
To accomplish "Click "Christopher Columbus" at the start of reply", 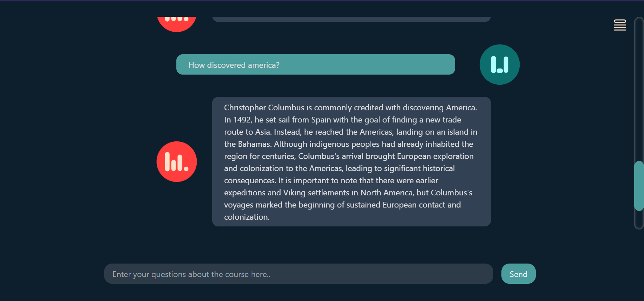I will pos(264,108).
